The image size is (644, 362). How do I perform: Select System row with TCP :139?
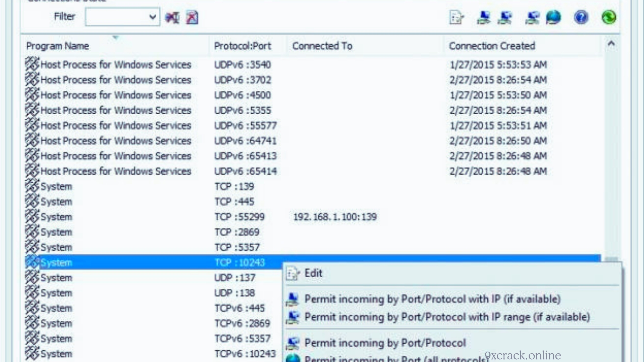313,186
